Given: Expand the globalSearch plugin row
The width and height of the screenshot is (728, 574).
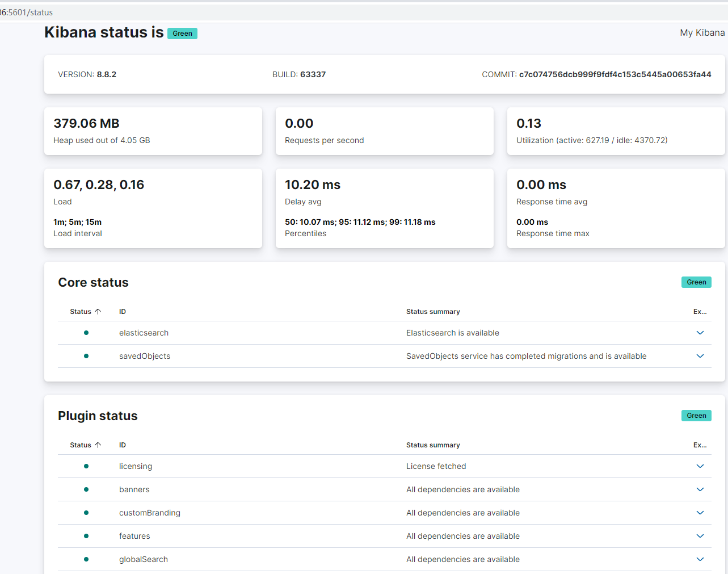Looking at the screenshot, I should [x=700, y=559].
